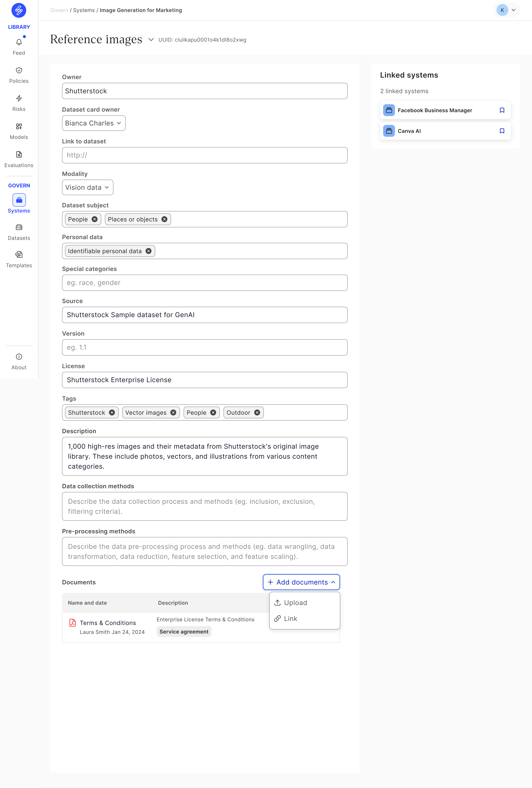This screenshot has height=788, width=532.
Task: Open Datasets in sidebar
Action: [19, 232]
